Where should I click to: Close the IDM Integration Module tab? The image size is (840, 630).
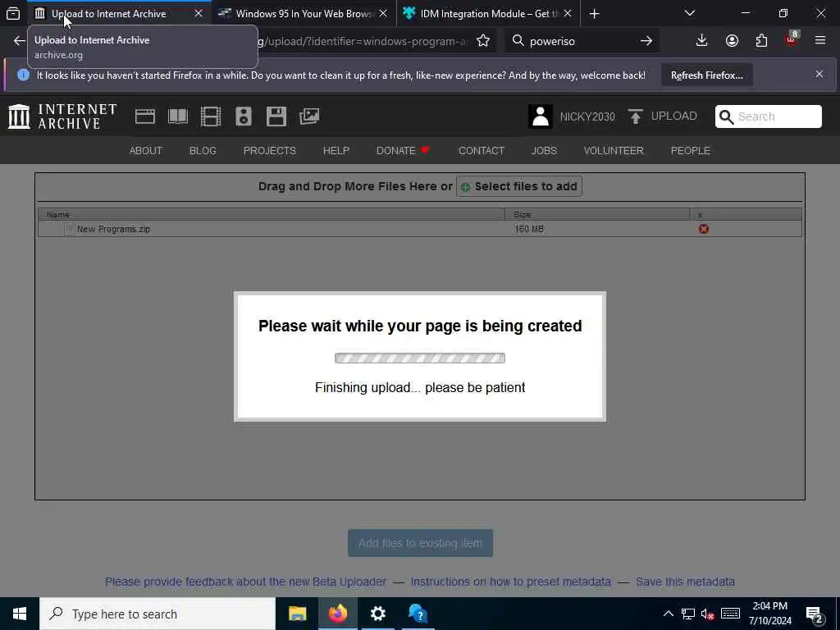point(568,13)
